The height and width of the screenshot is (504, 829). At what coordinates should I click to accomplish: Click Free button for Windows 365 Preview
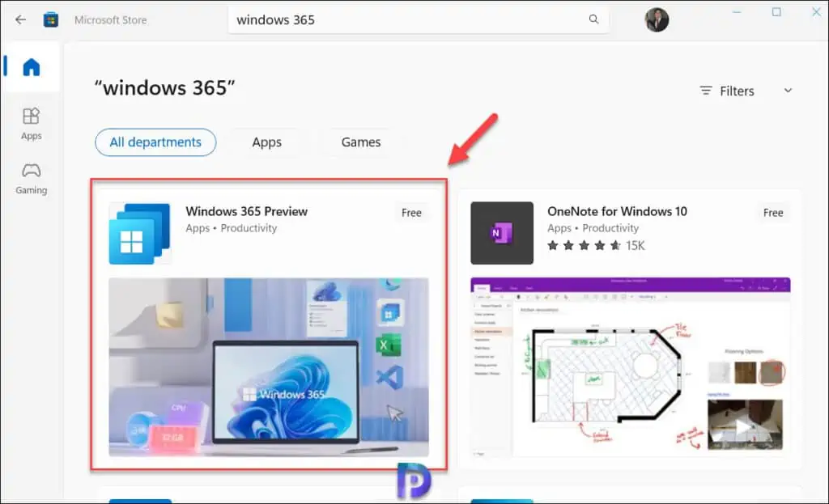click(x=411, y=213)
